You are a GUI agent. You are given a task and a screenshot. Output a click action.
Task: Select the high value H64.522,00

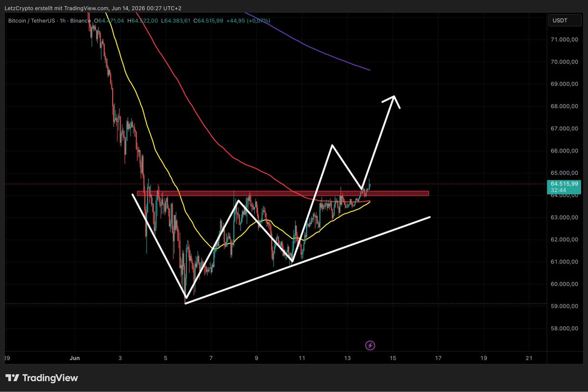point(142,20)
